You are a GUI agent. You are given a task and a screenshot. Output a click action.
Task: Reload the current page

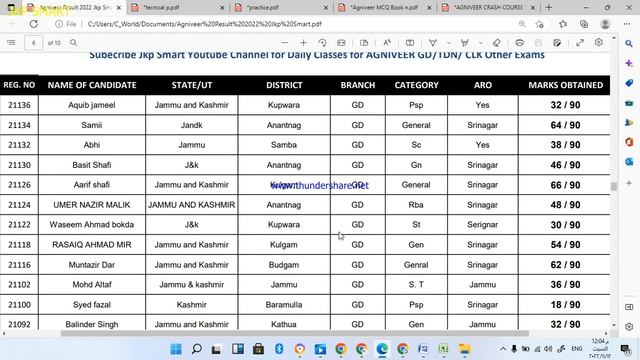33,24
